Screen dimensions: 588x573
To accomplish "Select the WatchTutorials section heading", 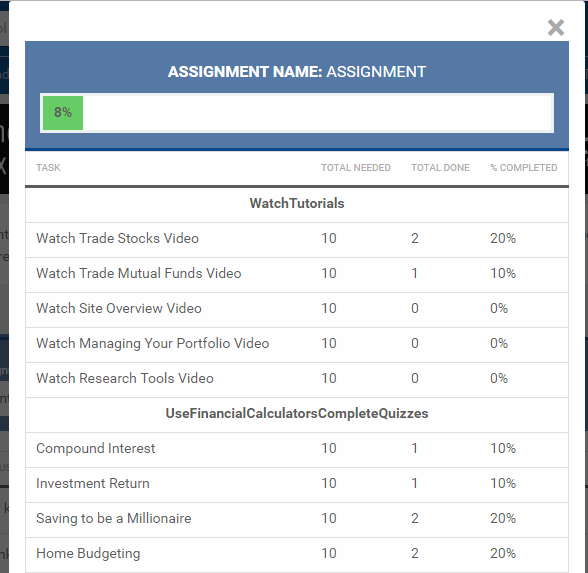I will click(x=297, y=203).
